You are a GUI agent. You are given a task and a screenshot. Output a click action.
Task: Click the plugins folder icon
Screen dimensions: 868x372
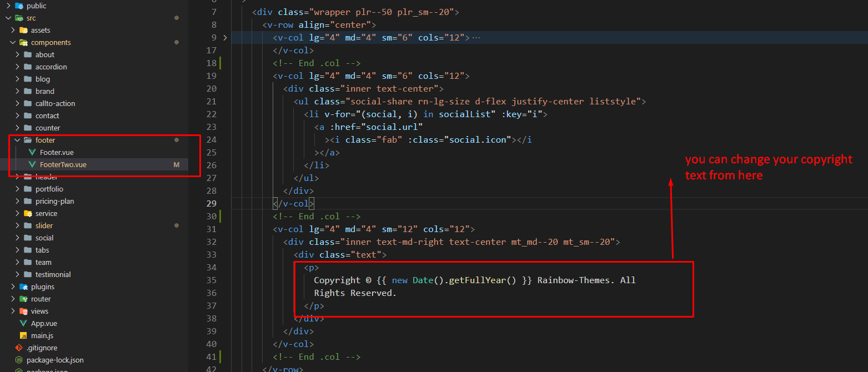click(x=23, y=287)
